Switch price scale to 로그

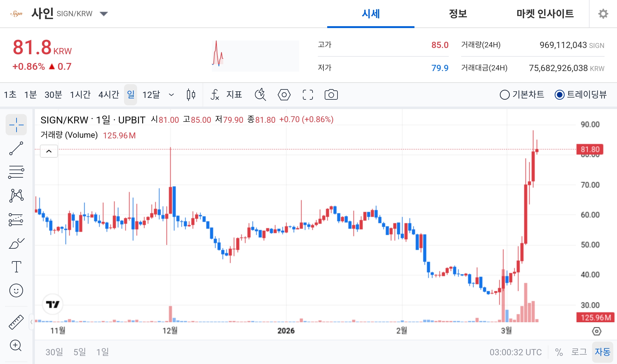tap(579, 352)
